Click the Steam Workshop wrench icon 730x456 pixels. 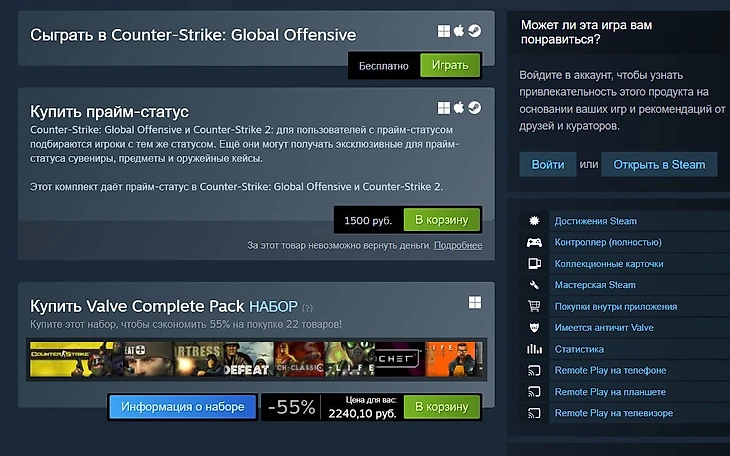[x=534, y=285]
